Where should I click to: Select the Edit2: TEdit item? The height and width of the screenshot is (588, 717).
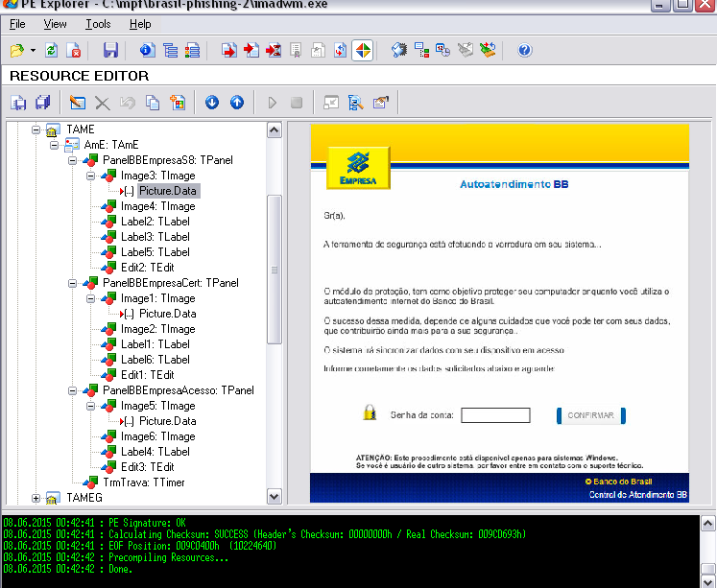coord(147,268)
